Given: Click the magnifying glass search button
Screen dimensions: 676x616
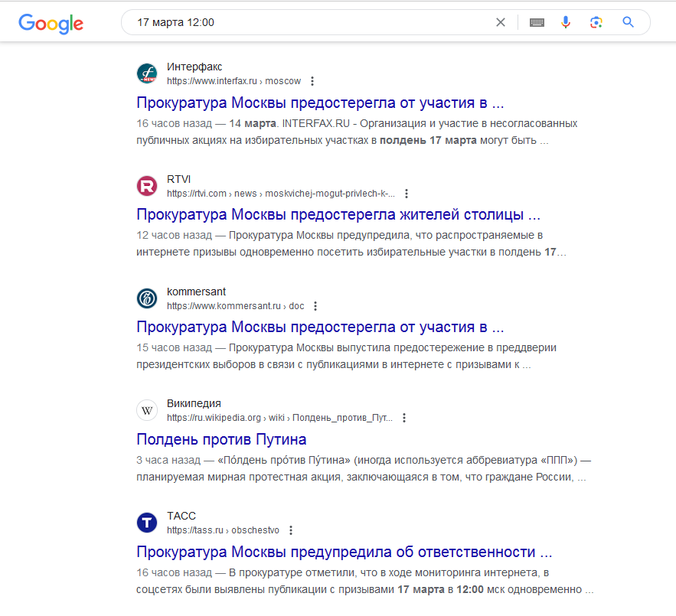Looking at the screenshot, I should tap(628, 22).
